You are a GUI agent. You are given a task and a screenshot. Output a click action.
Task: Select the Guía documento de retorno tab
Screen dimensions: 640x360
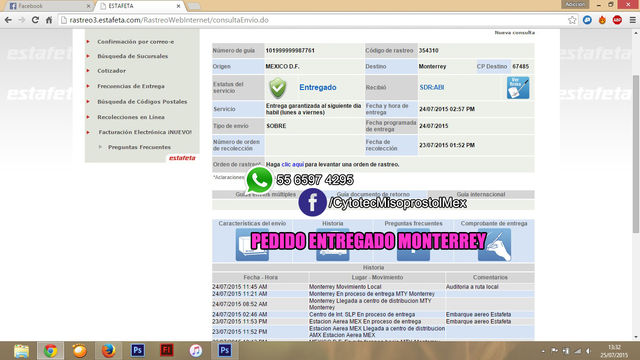point(373,194)
